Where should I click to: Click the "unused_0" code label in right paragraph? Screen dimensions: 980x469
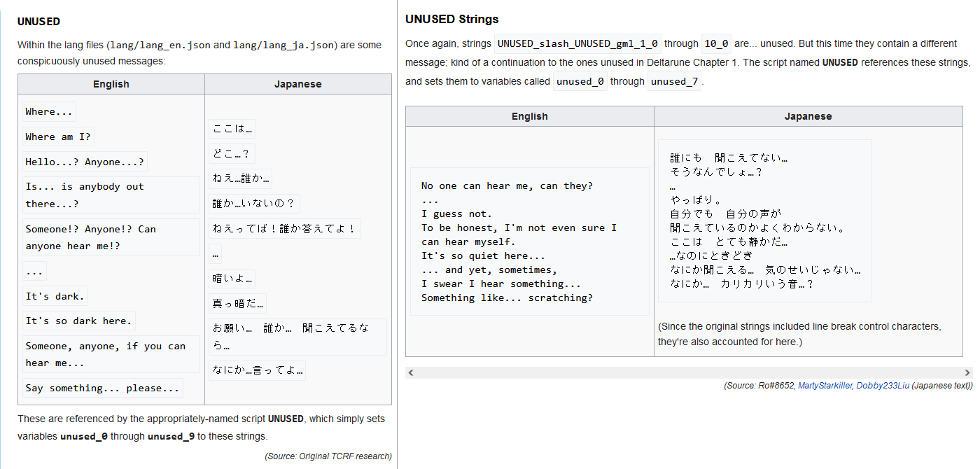tap(580, 81)
